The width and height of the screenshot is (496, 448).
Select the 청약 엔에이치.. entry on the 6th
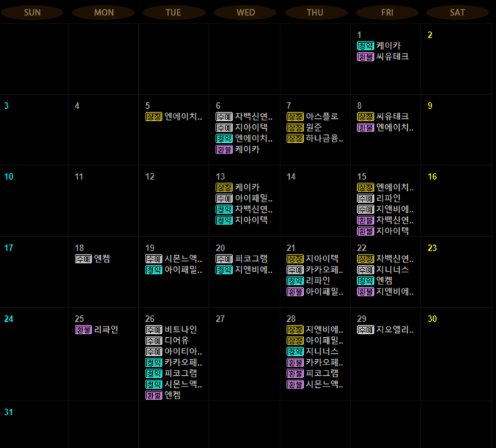coord(244,139)
